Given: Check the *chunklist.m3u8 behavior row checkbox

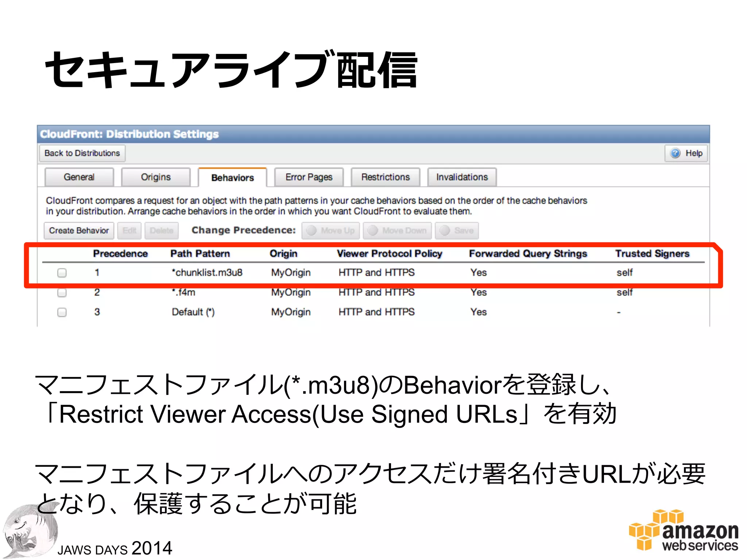Looking at the screenshot, I should click(x=62, y=273).
